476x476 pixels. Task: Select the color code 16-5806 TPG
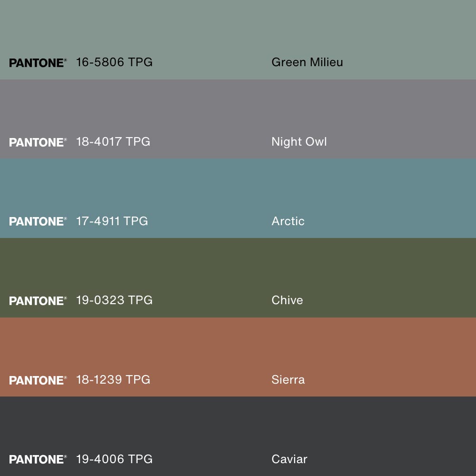point(114,62)
